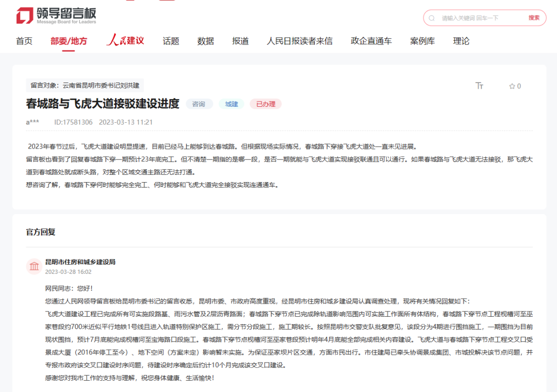This screenshot has height=392, width=557.
Task: Click the 已办理 status badge
Action: [265, 104]
